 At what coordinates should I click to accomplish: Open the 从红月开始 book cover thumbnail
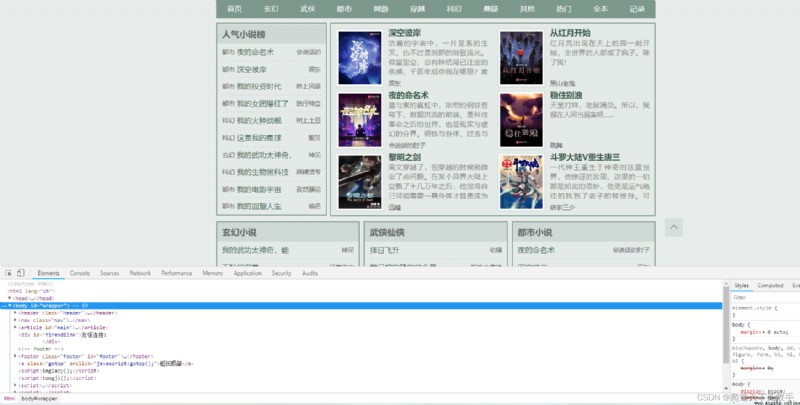521,57
